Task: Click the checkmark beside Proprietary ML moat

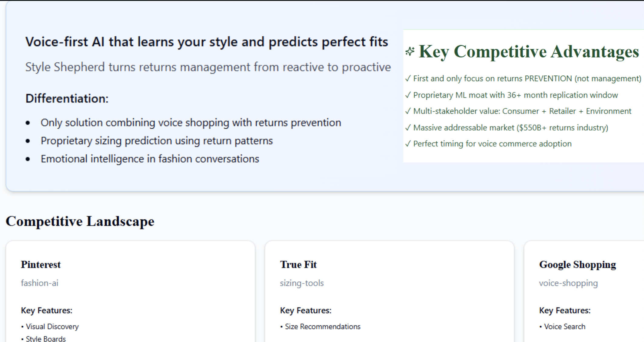Action: 408,95
